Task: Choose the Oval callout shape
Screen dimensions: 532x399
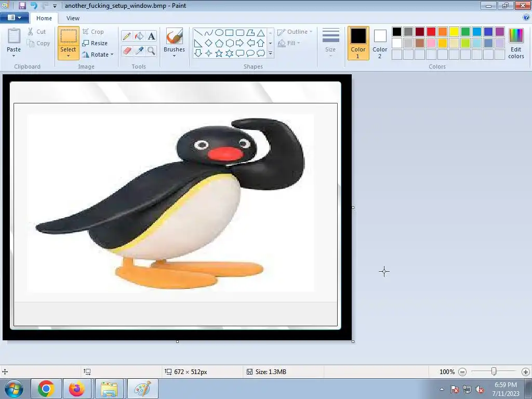Action: (x=250, y=54)
